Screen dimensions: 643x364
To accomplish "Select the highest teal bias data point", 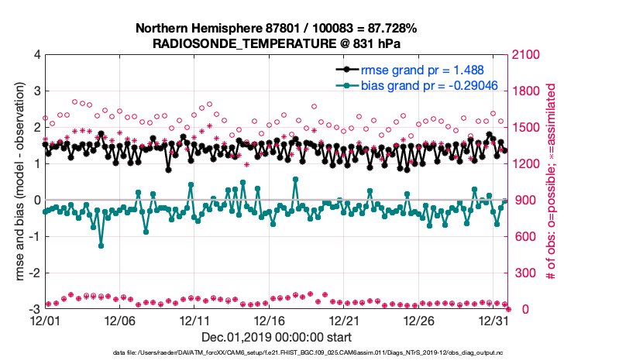I will coord(295,179).
